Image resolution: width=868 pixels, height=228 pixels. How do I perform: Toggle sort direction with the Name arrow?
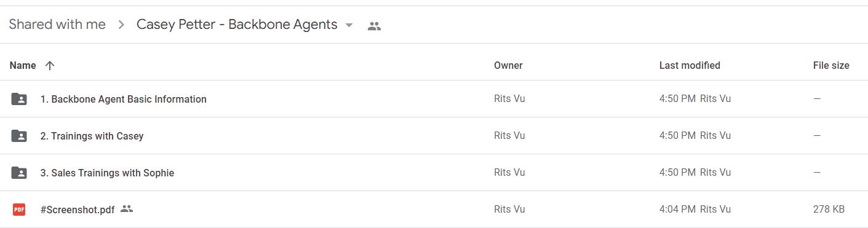tap(50, 65)
